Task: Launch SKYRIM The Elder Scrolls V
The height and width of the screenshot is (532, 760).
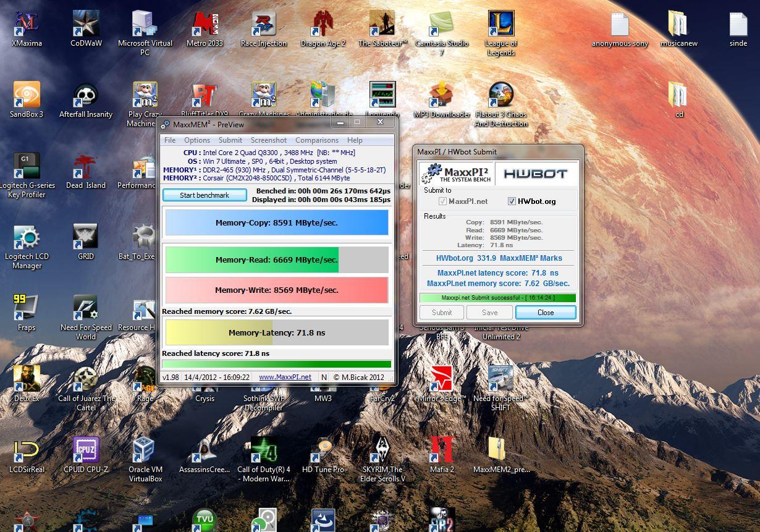Action: point(382,459)
